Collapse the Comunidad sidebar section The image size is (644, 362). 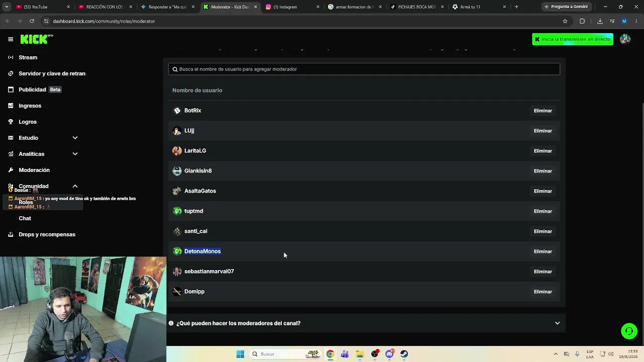75,186
